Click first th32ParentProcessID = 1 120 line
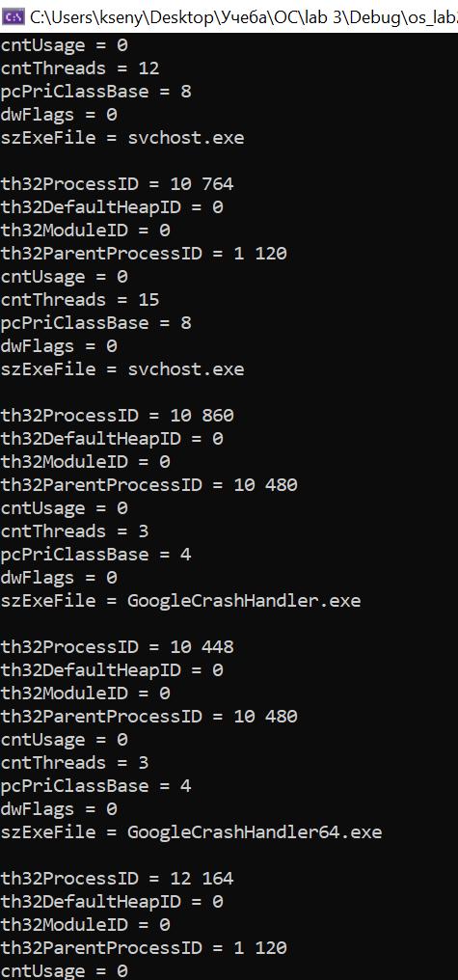Image resolution: width=458 pixels, height=980 pixels. (x=144, y=254)
